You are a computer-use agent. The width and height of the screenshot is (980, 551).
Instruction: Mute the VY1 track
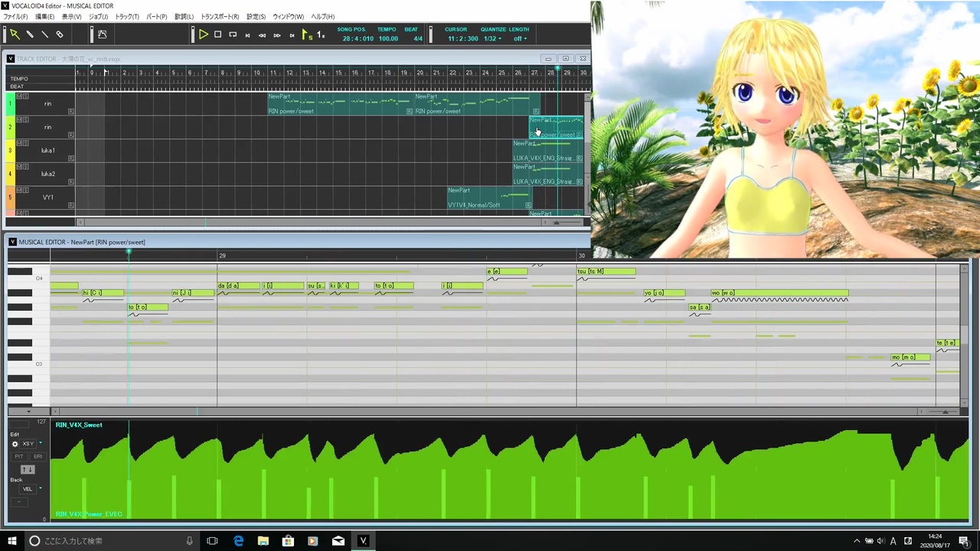(x=18, y=190)
